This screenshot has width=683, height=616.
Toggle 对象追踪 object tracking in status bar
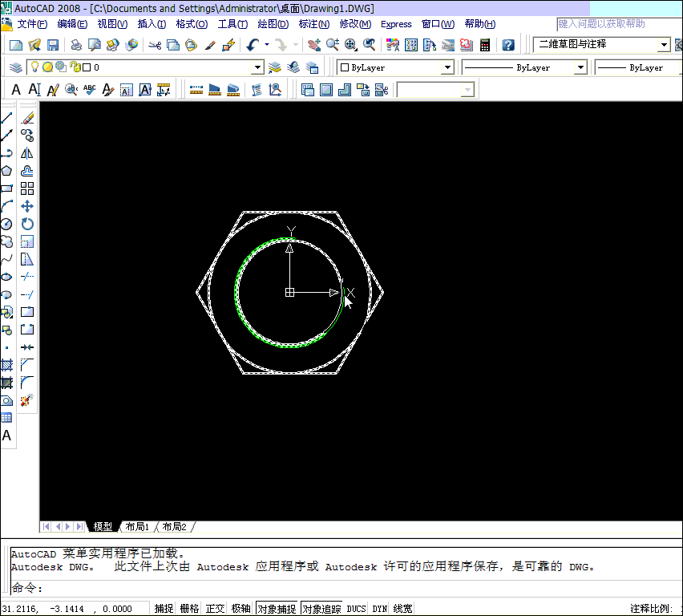pyautogui.click(x=321, y=609)
